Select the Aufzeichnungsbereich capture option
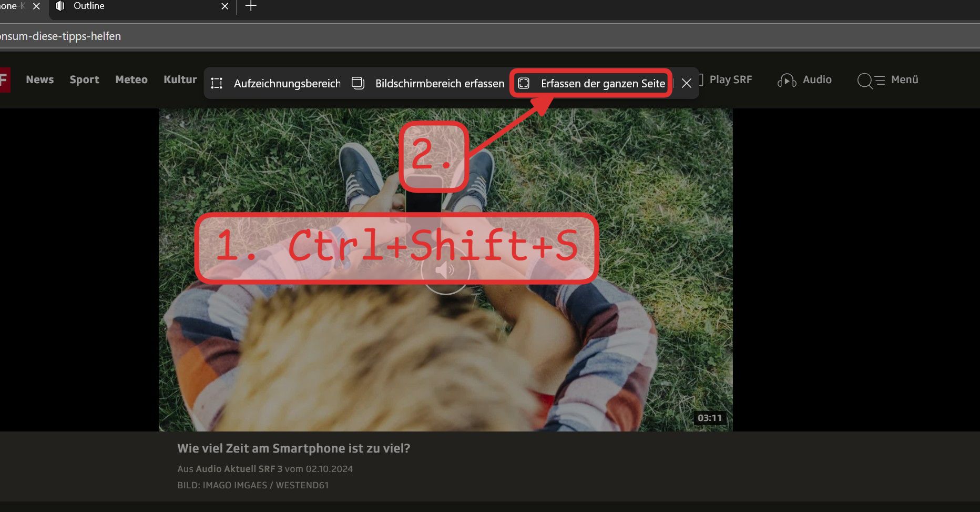 click(276, 83)
